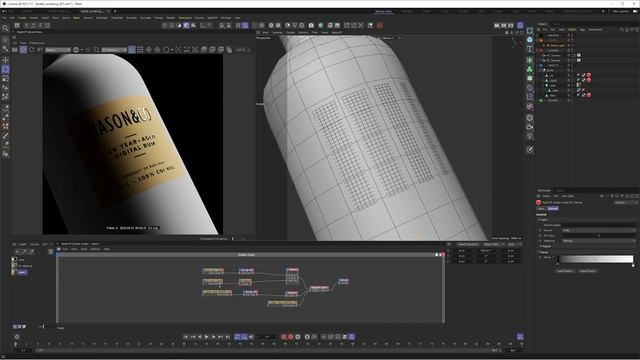Toggle the Mapping parameter animation dot
The image size is (640, 360).
click(x=540, y=241)
